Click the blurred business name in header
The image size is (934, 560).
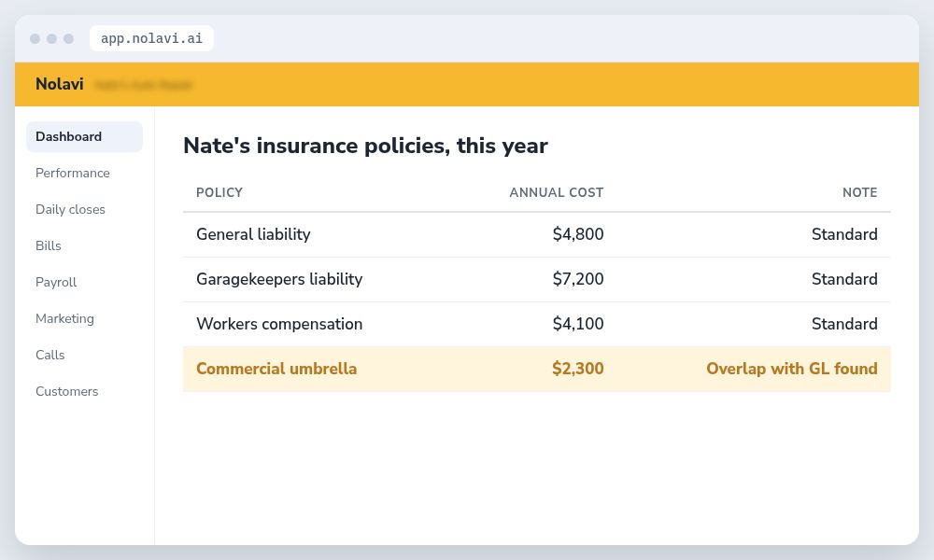point(143,85)
